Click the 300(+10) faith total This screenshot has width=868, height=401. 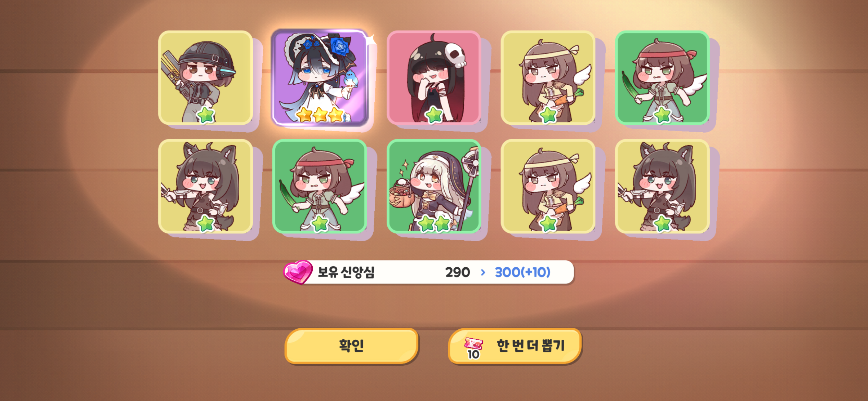click(x=523, y=272)
